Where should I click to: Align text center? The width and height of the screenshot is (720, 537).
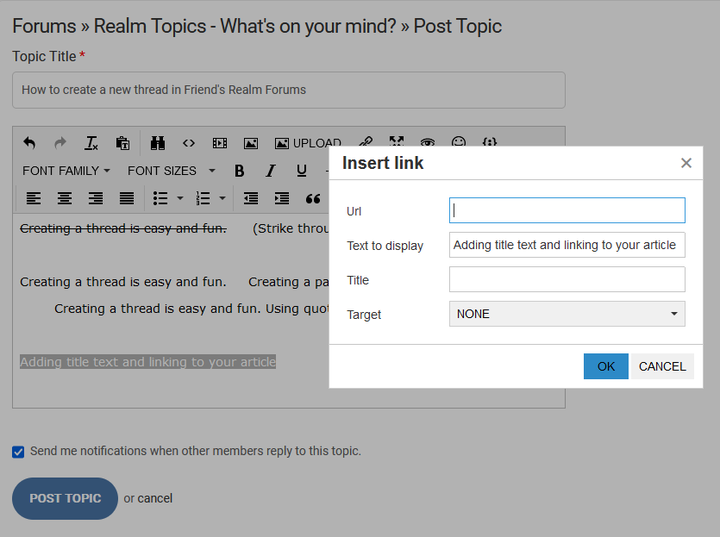point(65,198)
